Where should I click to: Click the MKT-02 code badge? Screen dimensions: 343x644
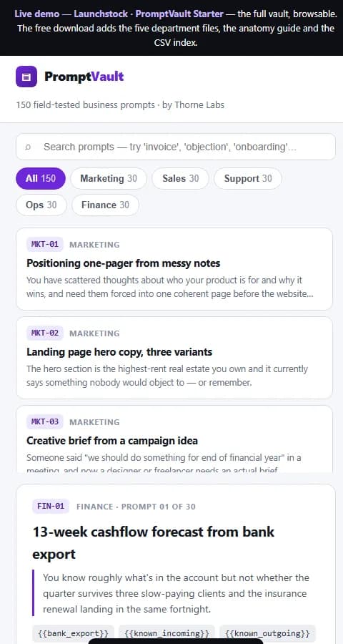tap(45, 333)
